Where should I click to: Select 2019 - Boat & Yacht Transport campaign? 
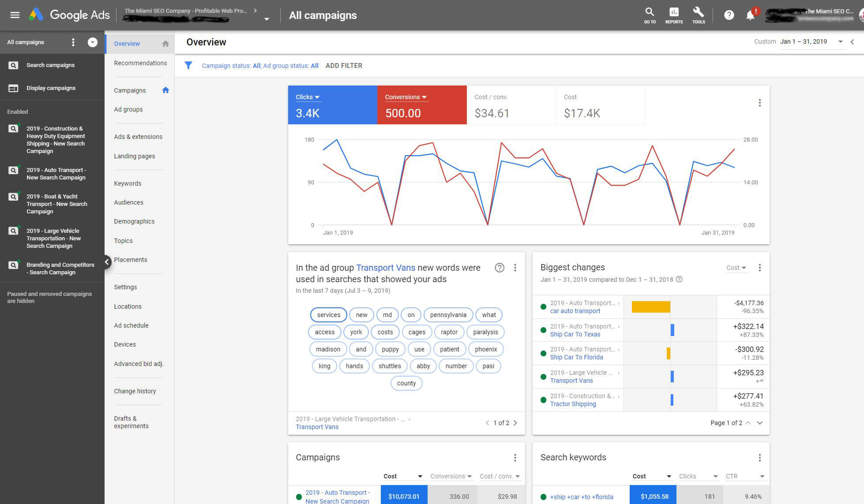(x=56, y=204)
